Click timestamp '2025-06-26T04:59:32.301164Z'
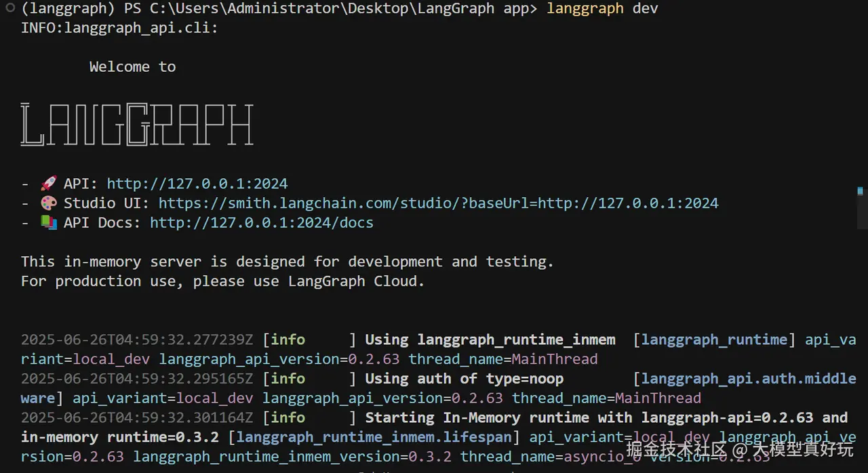 tap(137, 417)
